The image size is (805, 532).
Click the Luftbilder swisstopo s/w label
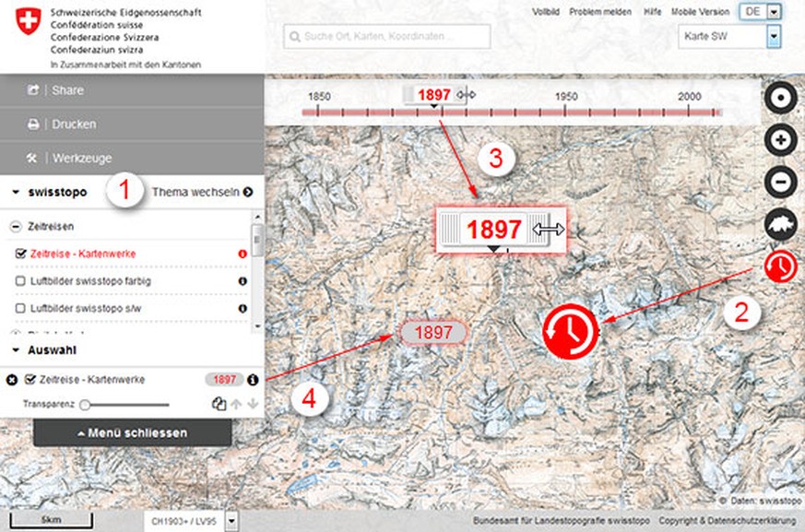pos(86,308)
